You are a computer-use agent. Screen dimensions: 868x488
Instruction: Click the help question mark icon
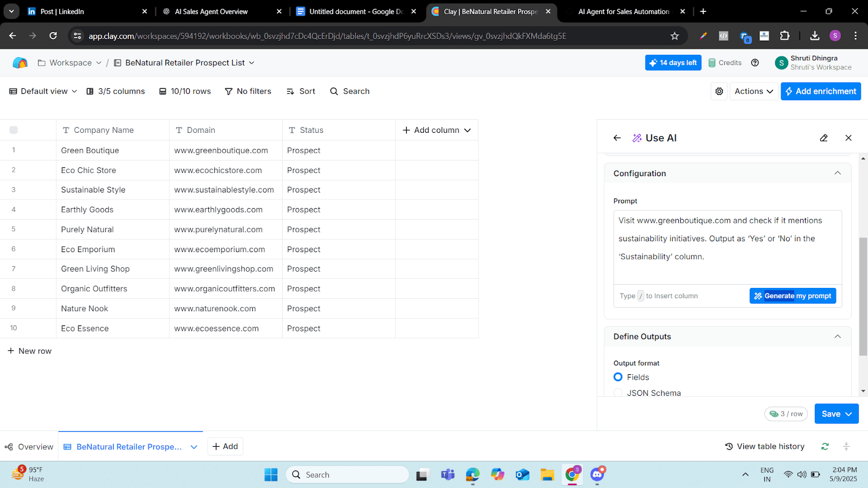point(755,63)
